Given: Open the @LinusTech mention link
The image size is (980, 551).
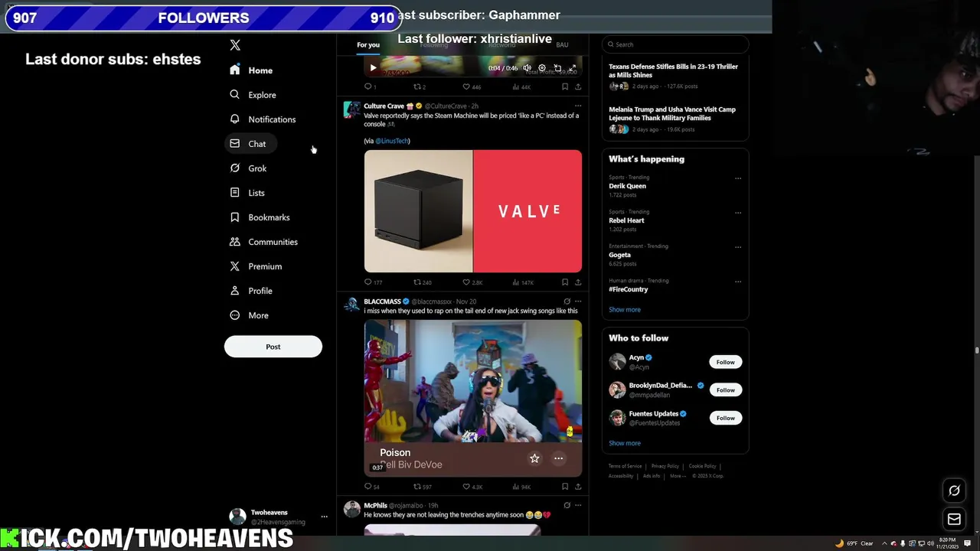Looking at the screenshot, I should 392,141.
